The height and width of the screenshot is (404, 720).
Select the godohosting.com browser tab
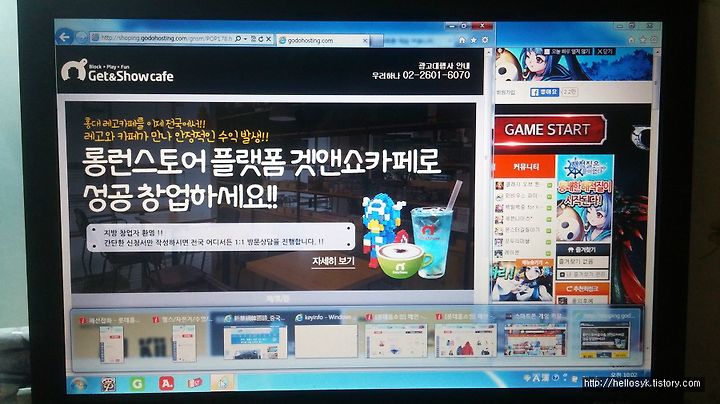[x=323, y=40]
